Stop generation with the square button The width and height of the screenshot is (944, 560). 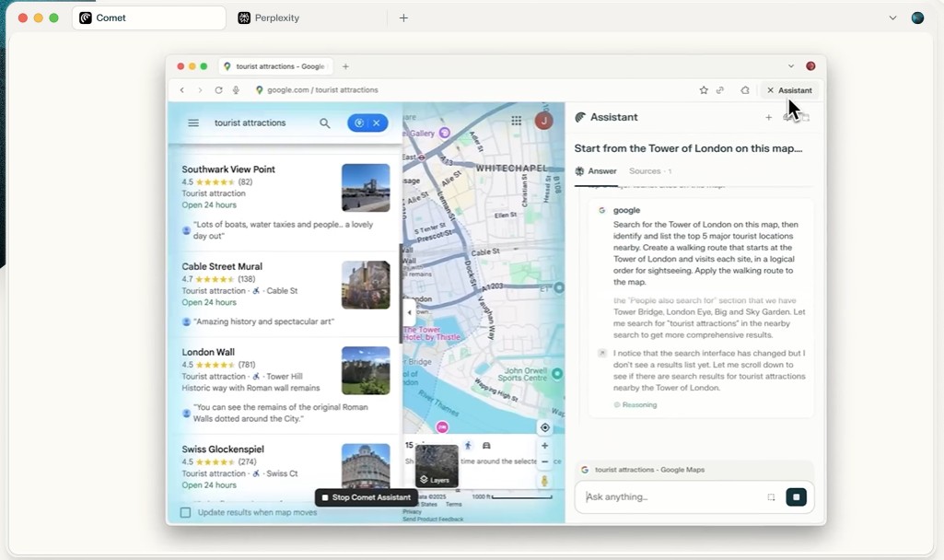(x=796, y=496)
